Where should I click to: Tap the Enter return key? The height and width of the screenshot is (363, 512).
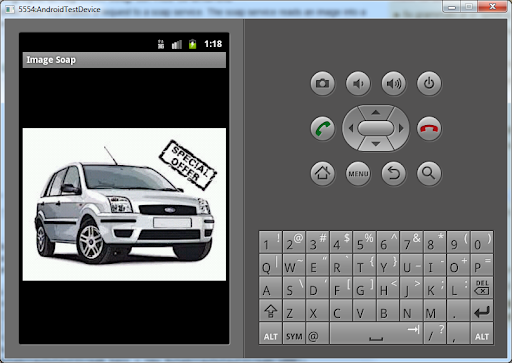click(x=482, y=312)
